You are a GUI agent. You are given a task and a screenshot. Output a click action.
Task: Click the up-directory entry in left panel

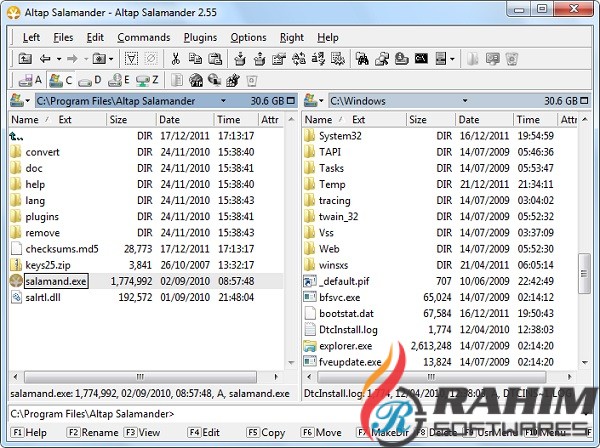coord(16,136)
